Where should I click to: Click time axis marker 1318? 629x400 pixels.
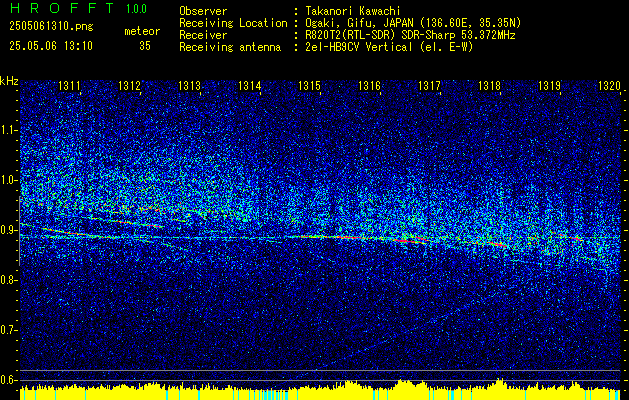point(489,85)
